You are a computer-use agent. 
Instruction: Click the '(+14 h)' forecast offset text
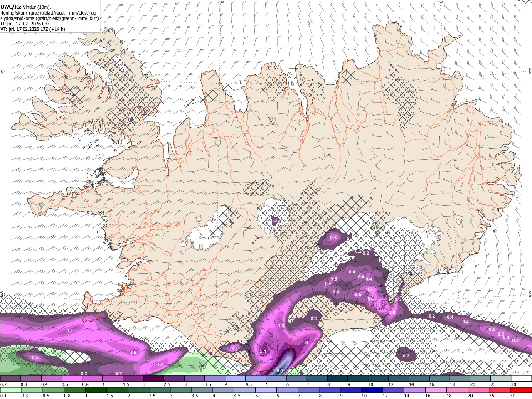(x=57, y=30)
